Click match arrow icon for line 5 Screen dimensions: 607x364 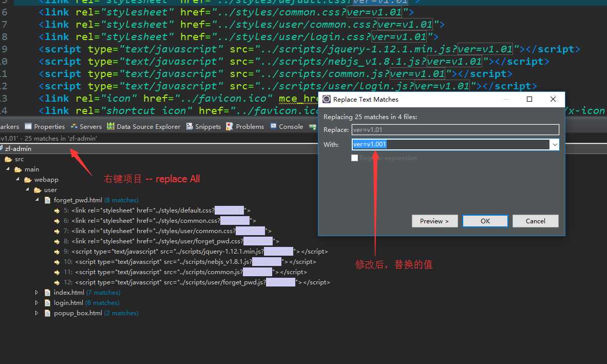[57, 211]
